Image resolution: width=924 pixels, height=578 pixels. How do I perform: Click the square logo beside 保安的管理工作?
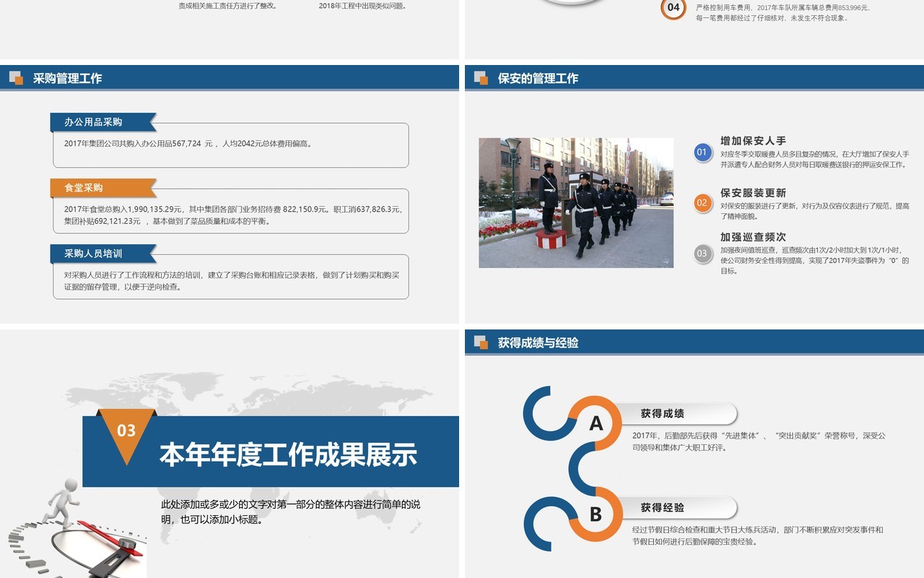481,78
